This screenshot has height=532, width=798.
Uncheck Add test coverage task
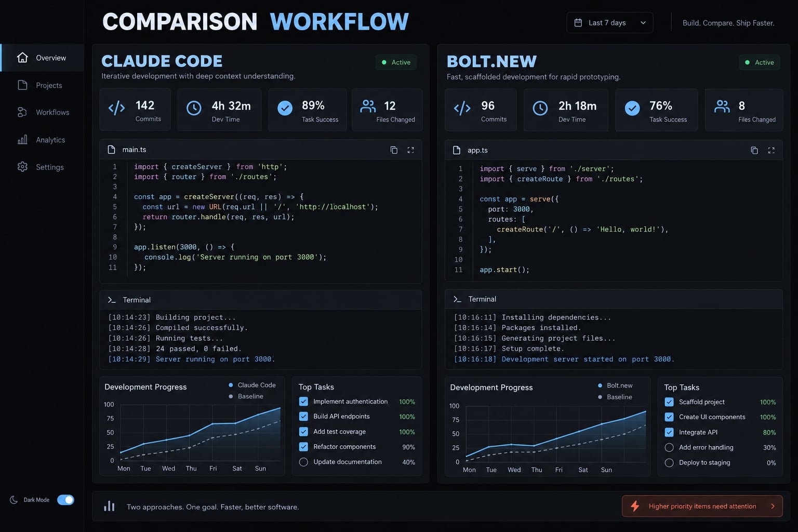303,432
